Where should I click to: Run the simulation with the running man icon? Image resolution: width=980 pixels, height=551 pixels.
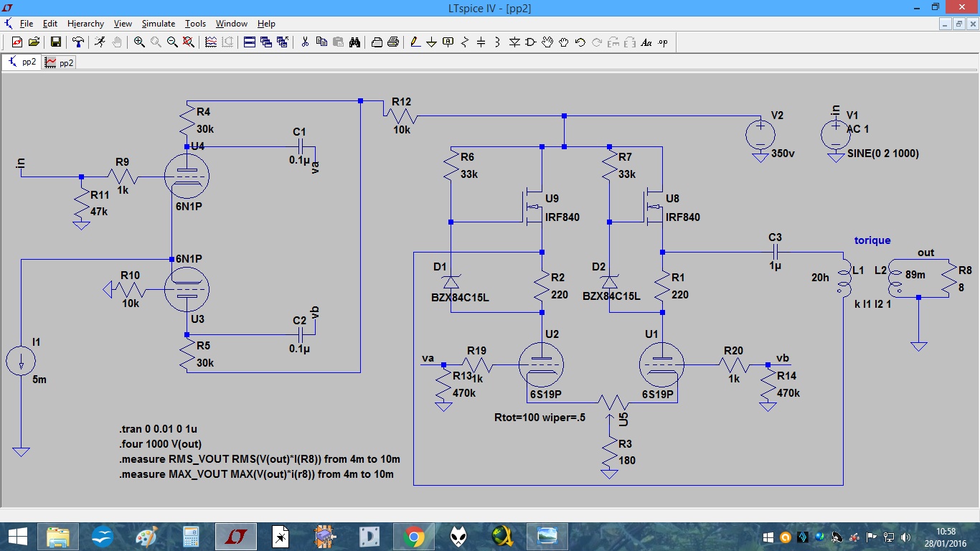(100, 42)
